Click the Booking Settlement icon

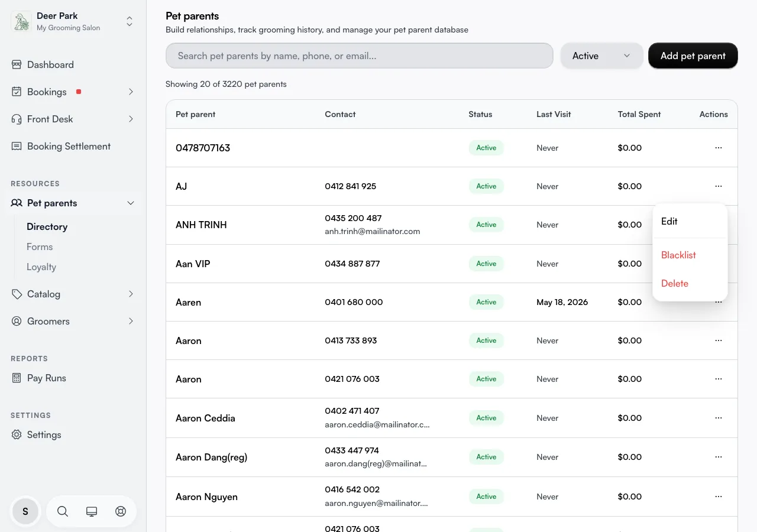coord(17,146)
